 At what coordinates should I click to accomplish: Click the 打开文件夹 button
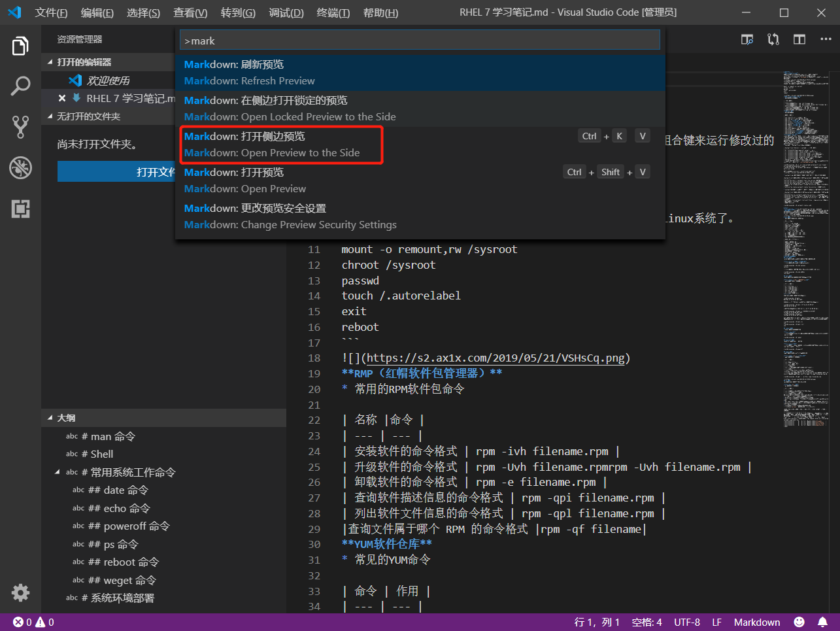tap(116, 172)
